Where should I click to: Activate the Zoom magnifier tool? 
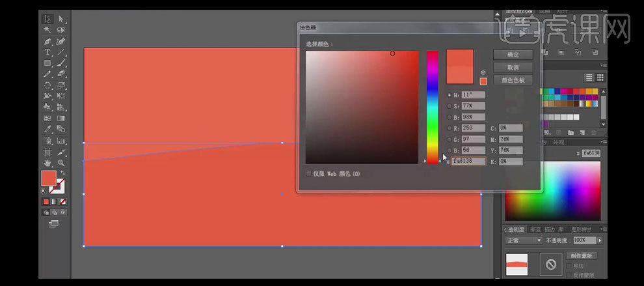pyautogui.click(x=61, y=162)
